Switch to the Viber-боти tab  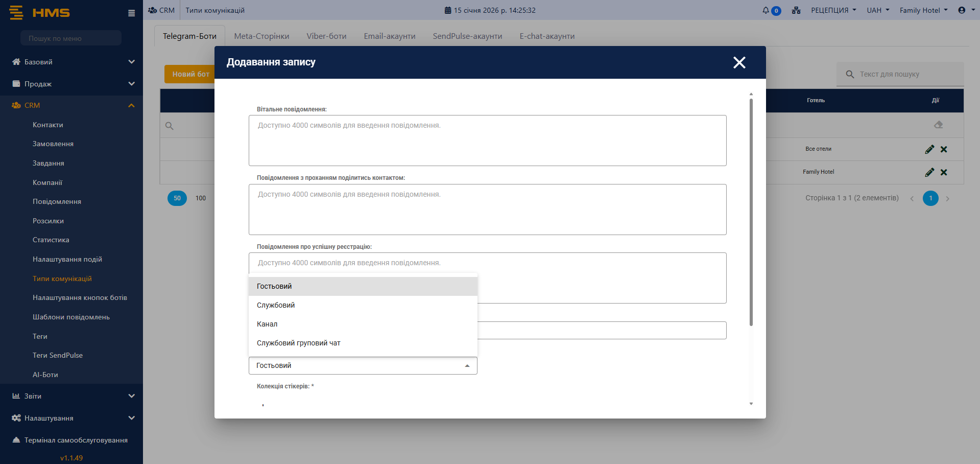pyautogui.click(x=326, y=36)
